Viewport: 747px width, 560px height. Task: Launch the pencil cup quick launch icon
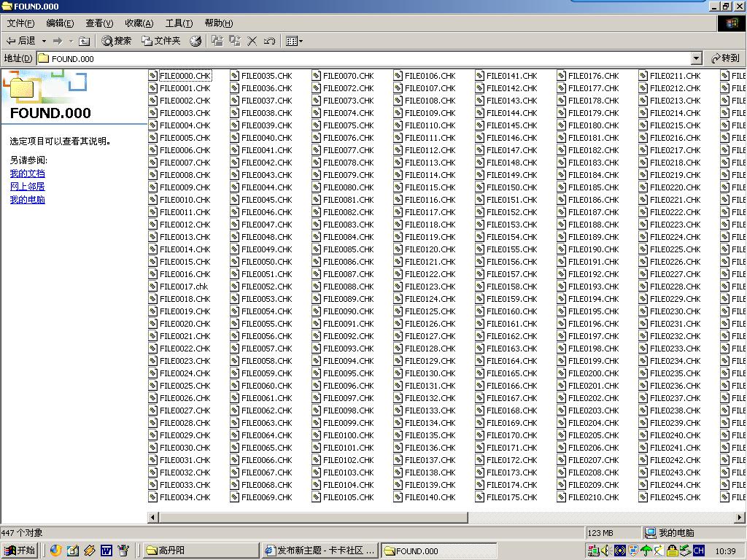(123, 551)
